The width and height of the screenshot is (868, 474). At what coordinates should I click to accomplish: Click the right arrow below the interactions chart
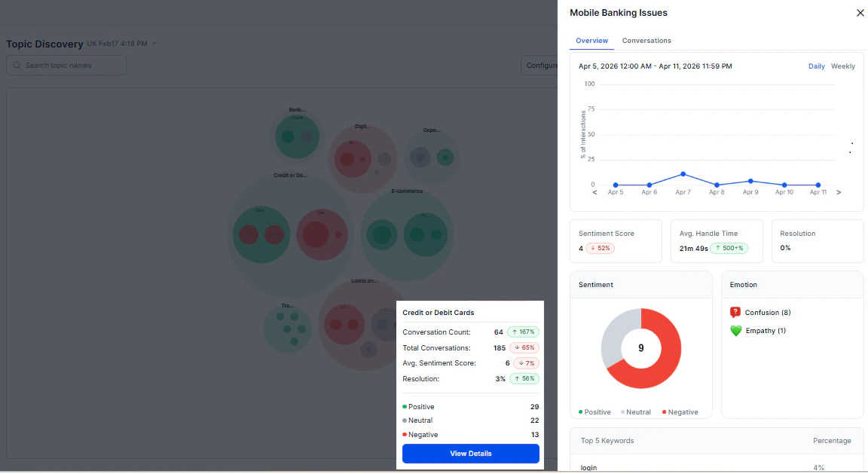[x=839, y=192]
